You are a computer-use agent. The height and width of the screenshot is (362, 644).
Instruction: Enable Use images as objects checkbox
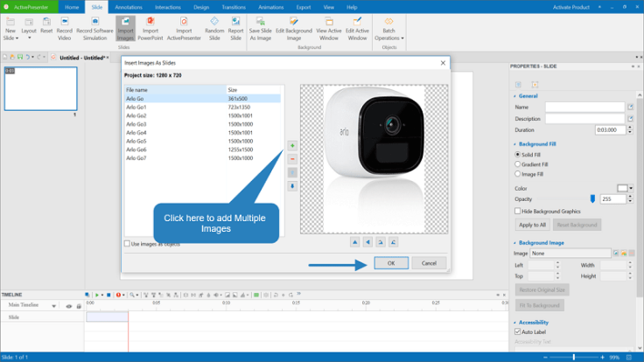[128, 244]
